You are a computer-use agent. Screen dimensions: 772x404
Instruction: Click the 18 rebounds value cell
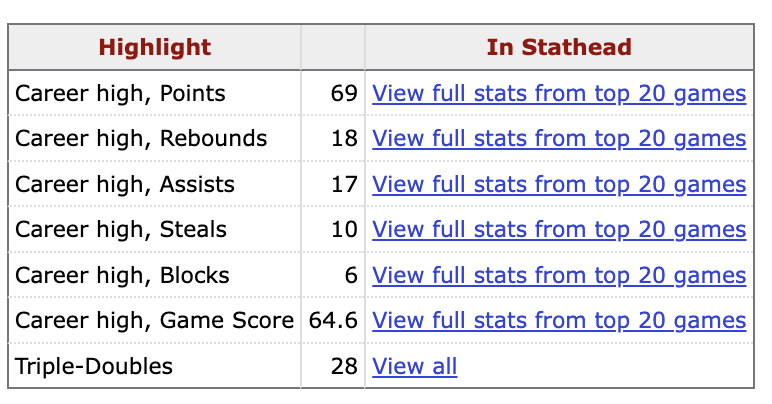[344, 139]
